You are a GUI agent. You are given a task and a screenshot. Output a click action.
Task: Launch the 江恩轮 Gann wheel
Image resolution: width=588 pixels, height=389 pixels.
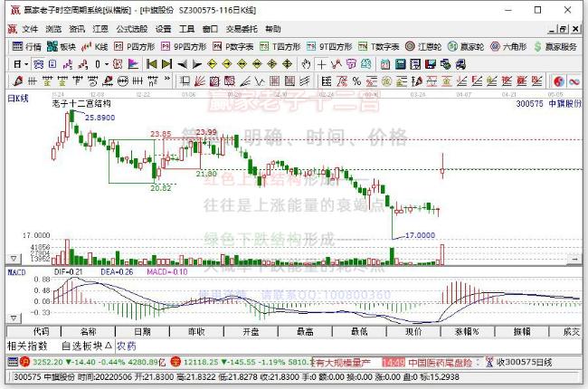(x=423, y=46)
